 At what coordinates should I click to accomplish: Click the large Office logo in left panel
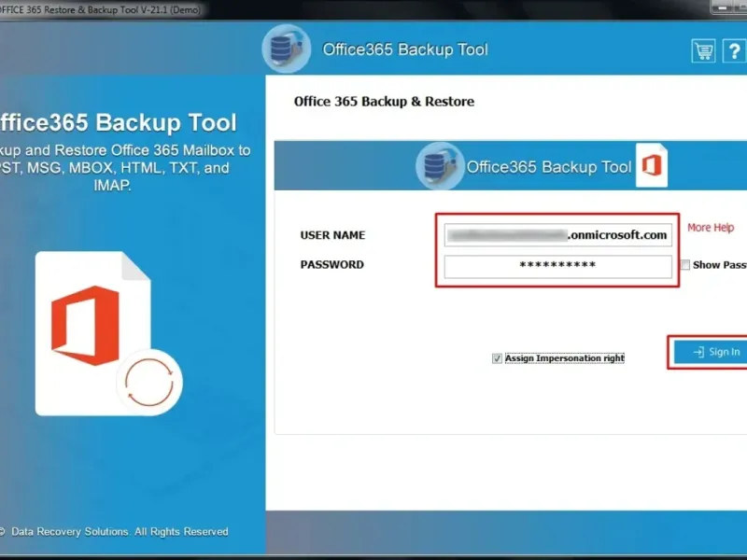point(85,326)
